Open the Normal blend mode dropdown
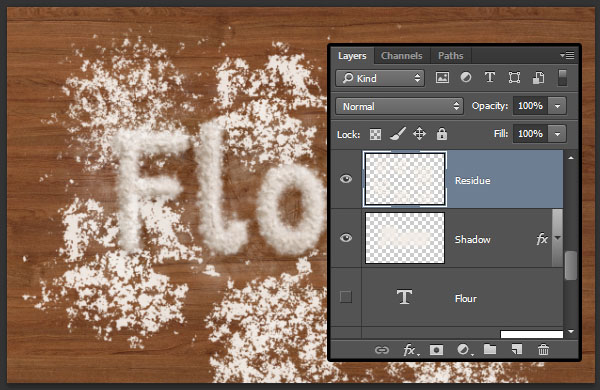The height and width of the screenshot is (390, 600). click(x=399, y=106)
